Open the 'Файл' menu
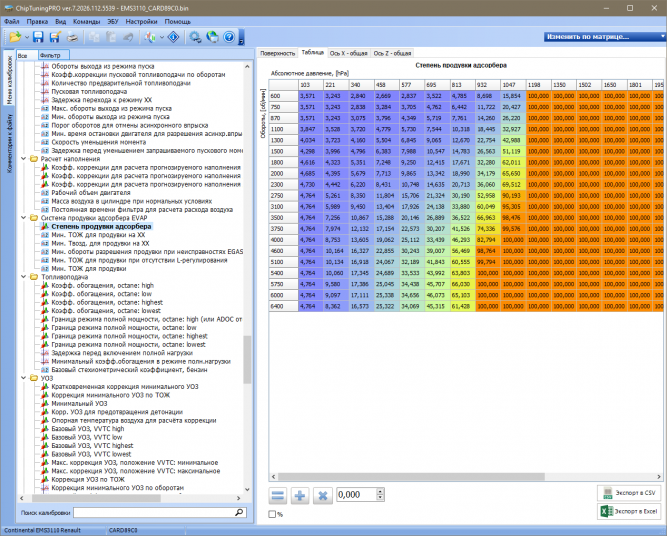The image size is (667, 536). (x=12, y=21)
